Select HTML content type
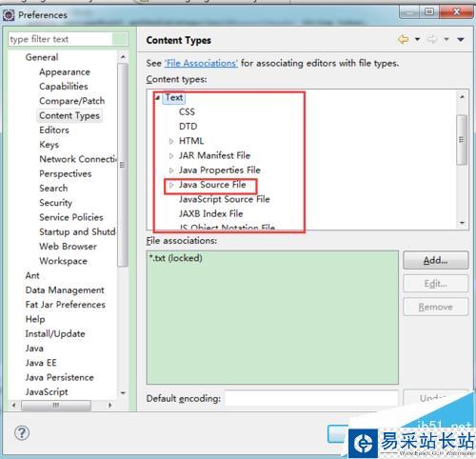The image size is (476, 459). point(191,141)
